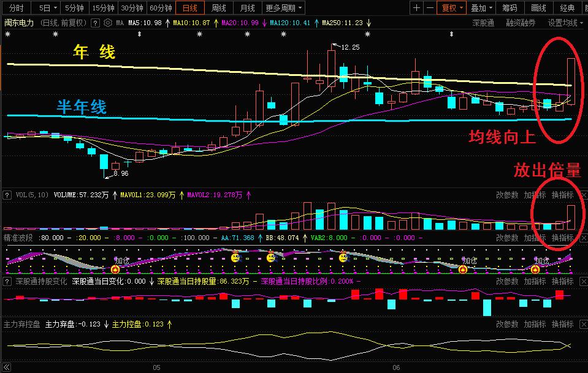Click double-arrow icon at bottom right corner
Viewport: 588px width, 373px height.
[x=582, y=367]
